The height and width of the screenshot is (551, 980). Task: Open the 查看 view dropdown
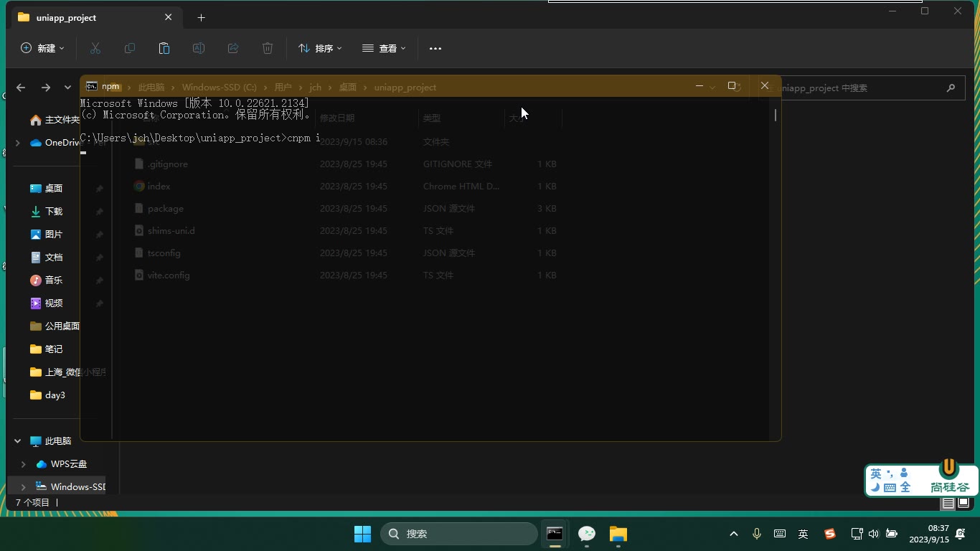(384, 48)
